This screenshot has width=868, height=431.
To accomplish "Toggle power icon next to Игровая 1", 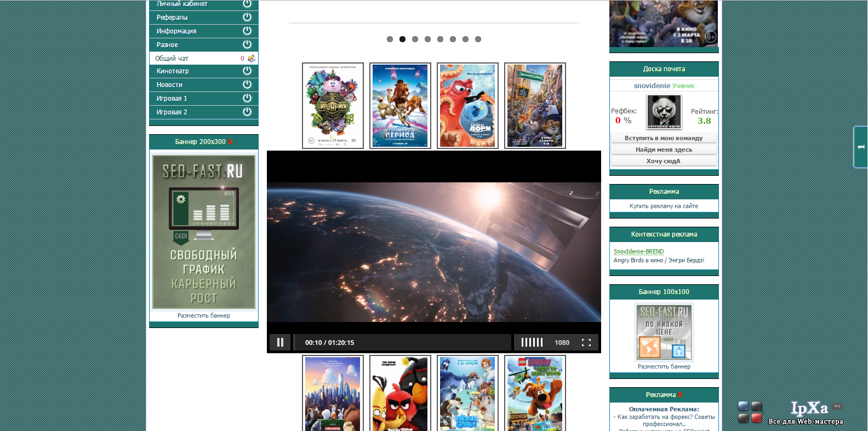I will click(x=247, y=98).
